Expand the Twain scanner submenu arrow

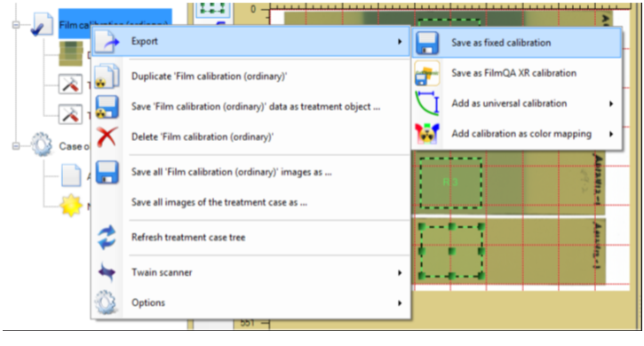(400, 272)
